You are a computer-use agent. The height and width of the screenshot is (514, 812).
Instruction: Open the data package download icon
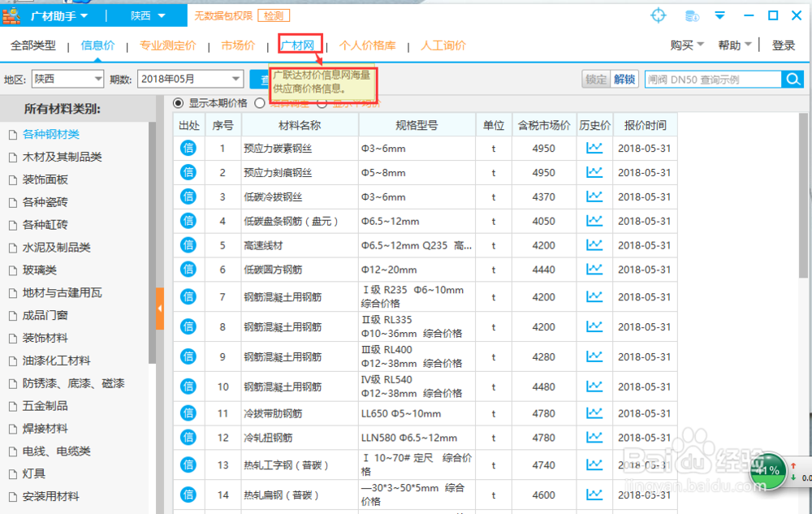coord(690,15)
